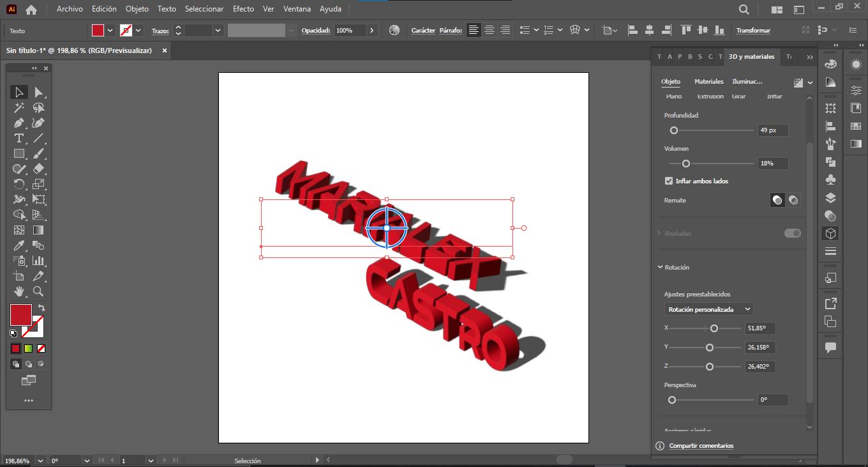This screenshot has width=868, height=467.
Task: Set fill mode to Gradient
Action: (x=28, y=349)
